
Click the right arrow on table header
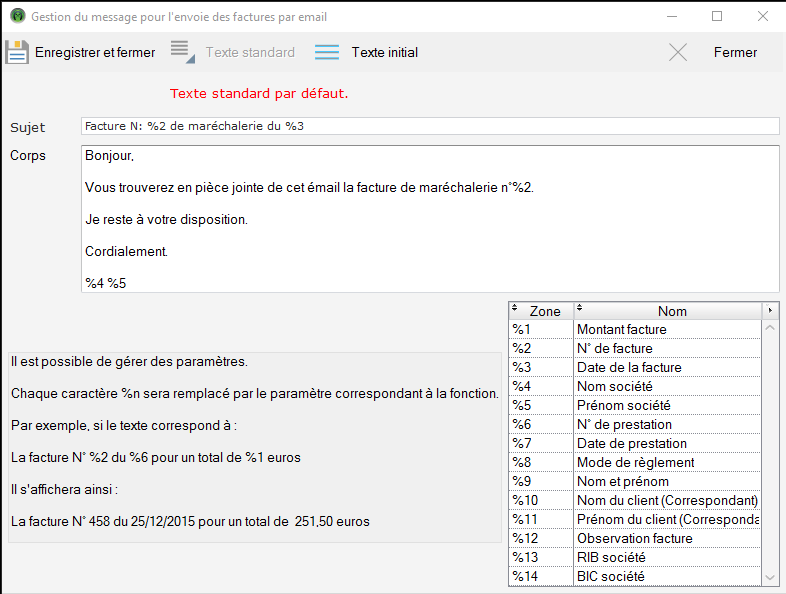tap(770, 311)
